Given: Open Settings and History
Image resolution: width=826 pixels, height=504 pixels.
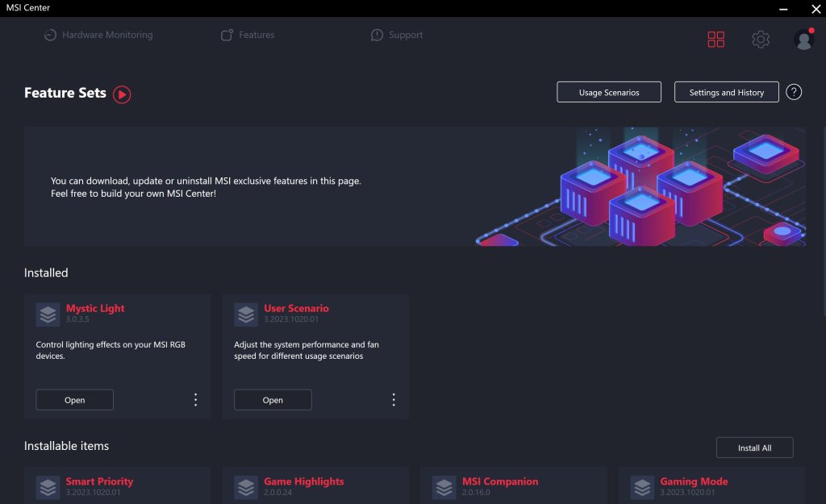Looking at the screenshot, I should tap(727, 92).
